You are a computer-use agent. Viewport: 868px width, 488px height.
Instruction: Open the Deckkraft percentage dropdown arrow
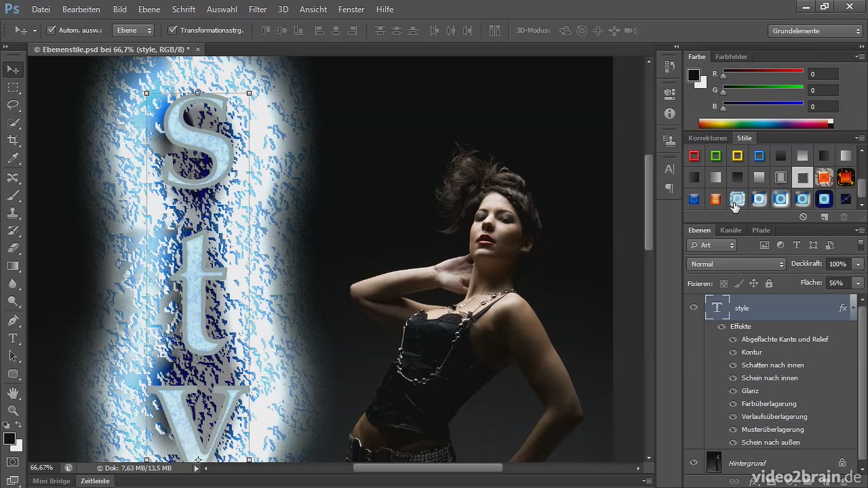(859, 264)
